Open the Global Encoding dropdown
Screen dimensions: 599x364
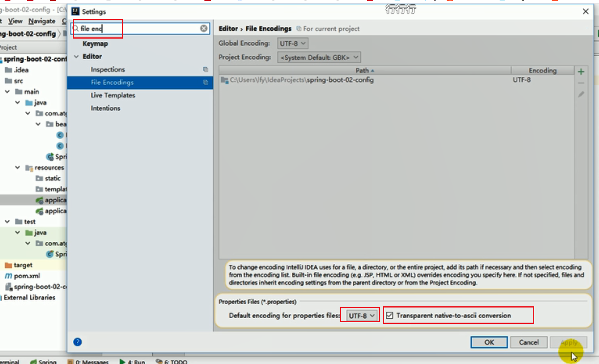point(293,43)
